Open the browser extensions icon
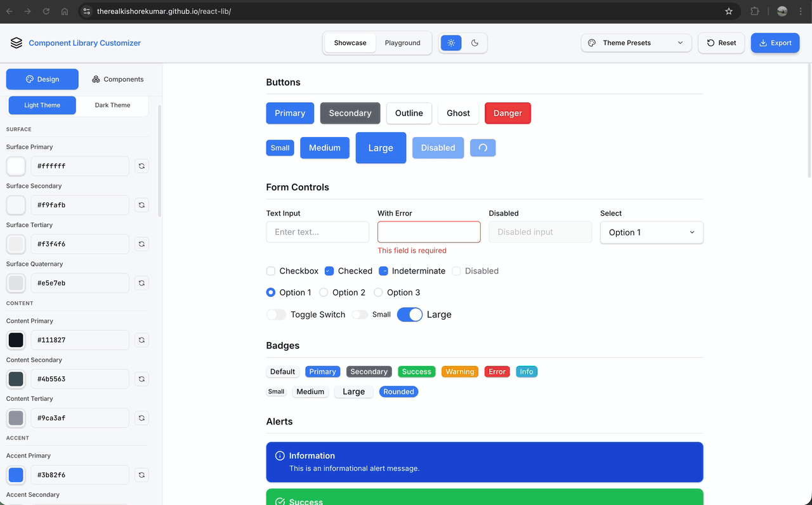 coord(754,11)
